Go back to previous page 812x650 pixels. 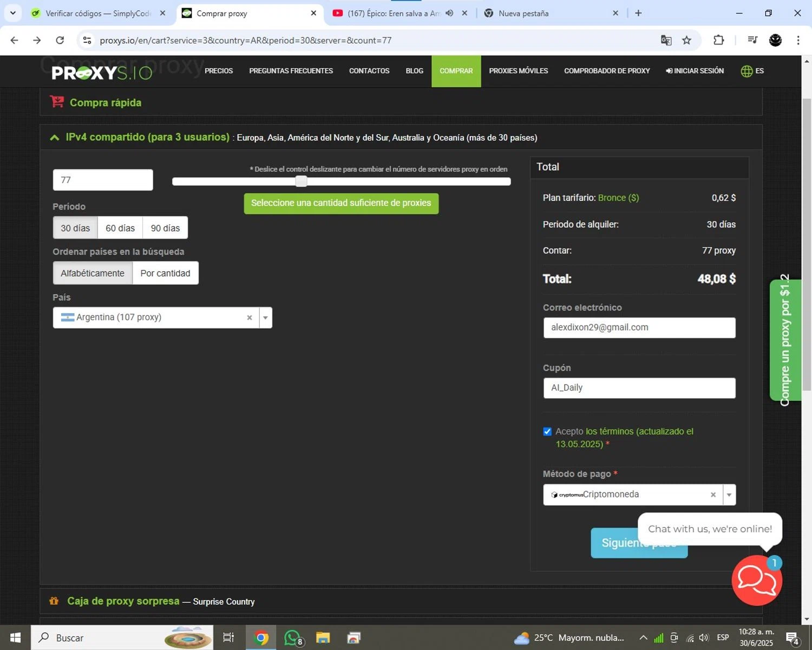pyautogui.click(x=15, y=40)
